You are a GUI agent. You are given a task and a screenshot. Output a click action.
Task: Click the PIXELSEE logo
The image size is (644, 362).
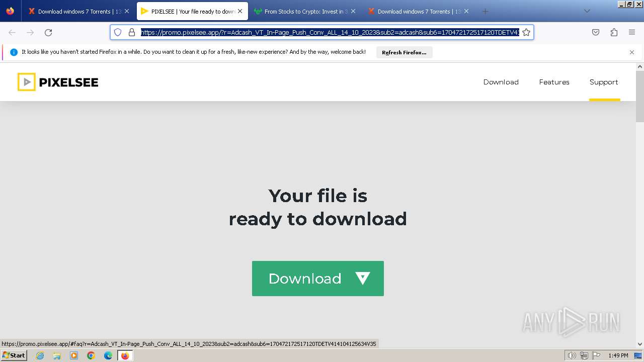coord(58,82)
